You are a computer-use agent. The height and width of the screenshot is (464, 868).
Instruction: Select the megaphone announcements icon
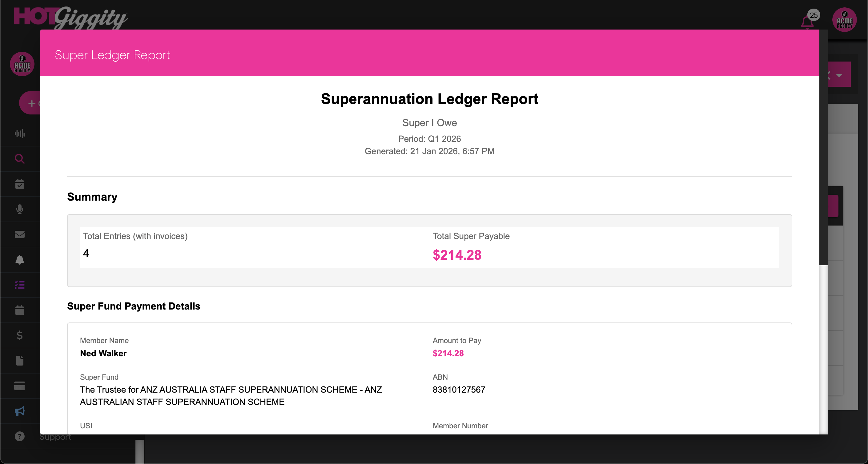(19, 411)
